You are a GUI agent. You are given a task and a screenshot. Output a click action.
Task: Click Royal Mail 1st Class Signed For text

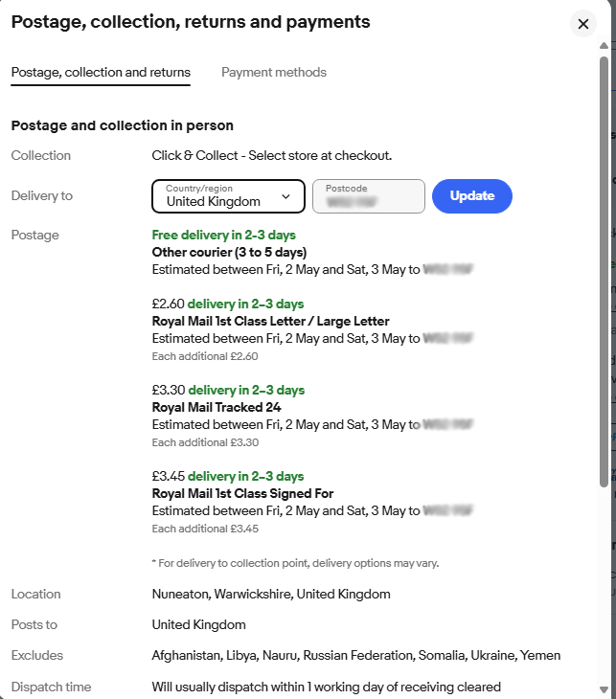(242, 493)
